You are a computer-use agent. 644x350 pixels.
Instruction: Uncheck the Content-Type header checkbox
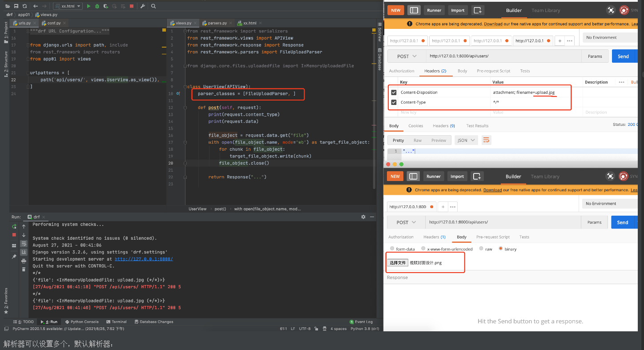tap(394, 102)
